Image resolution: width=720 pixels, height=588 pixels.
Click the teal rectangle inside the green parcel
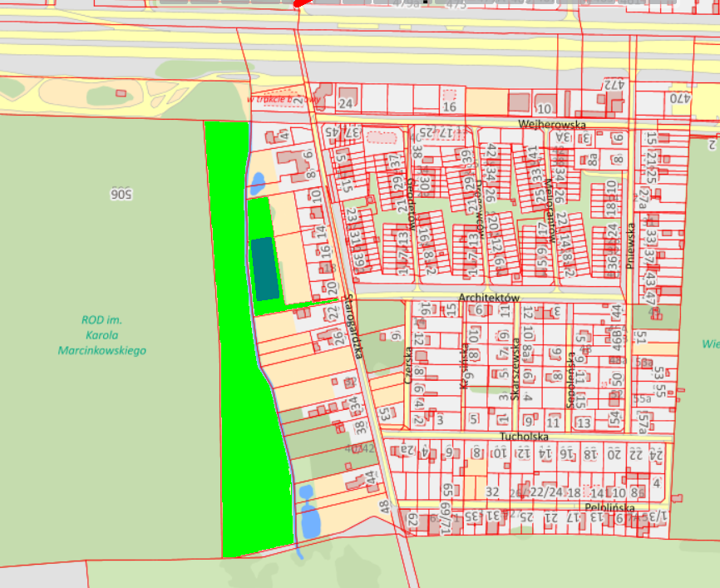click(x=265, y=269)
